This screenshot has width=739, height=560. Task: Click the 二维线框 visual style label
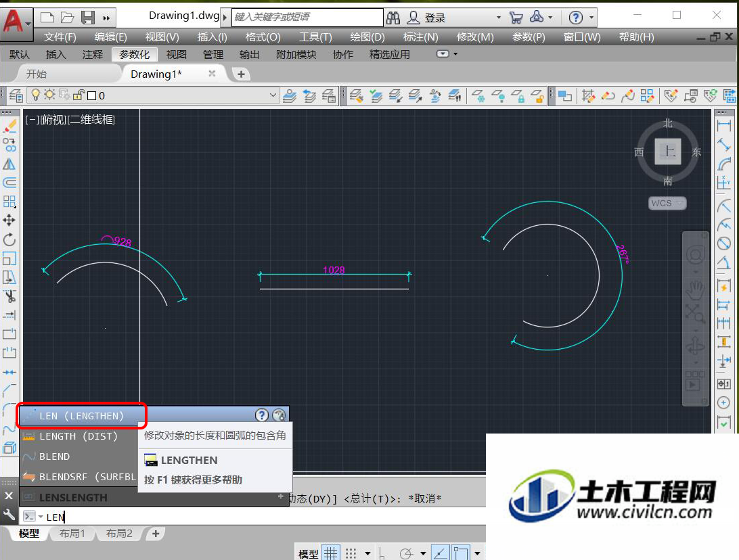pyautogui.click(x=91, y=120)
